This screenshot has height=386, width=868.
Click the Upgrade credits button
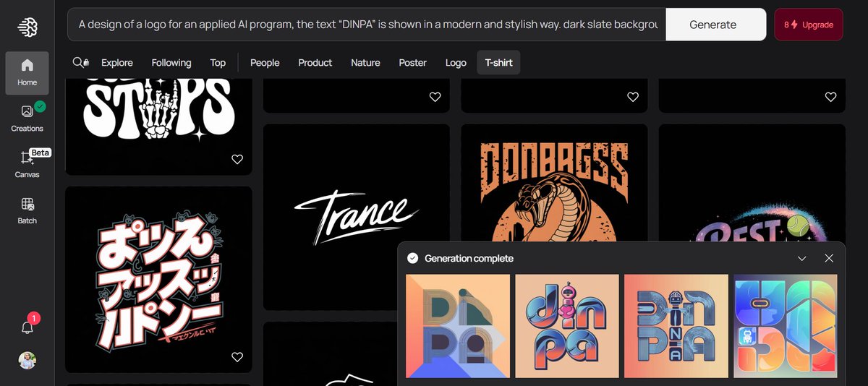tap(808, 25)
